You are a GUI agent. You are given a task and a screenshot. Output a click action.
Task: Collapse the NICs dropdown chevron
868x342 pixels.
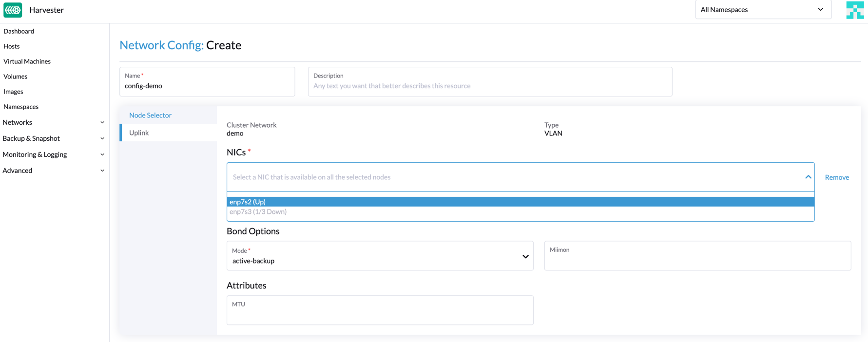[808, 177]
